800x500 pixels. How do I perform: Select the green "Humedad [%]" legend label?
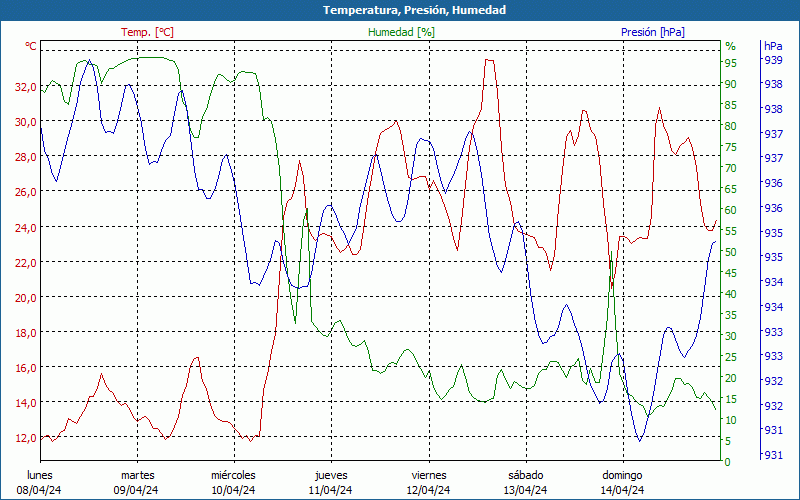(402, 32)
